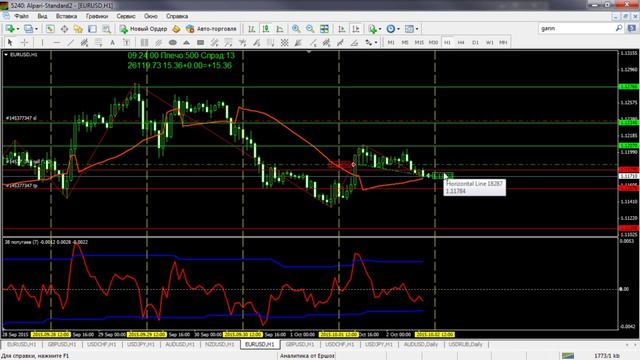Select the Fibonacci Retracement tool
Viewport: 640px width, 360px height.
pos(98,42)
